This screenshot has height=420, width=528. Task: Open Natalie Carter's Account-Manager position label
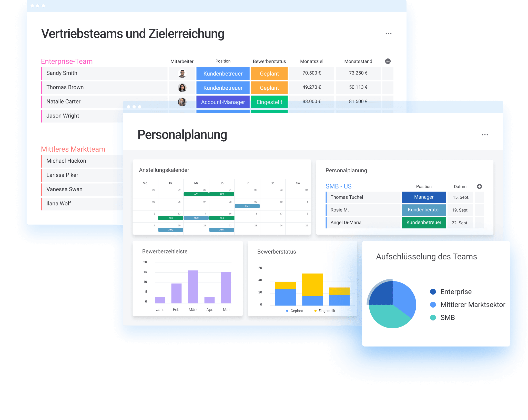(x=223, y=102)
